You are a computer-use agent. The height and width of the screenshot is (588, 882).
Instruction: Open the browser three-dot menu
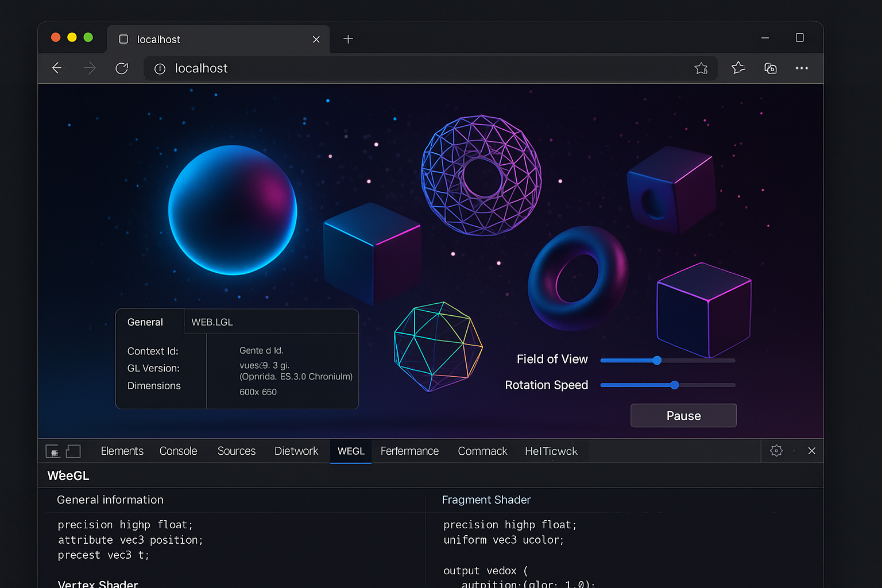[802, 68]
